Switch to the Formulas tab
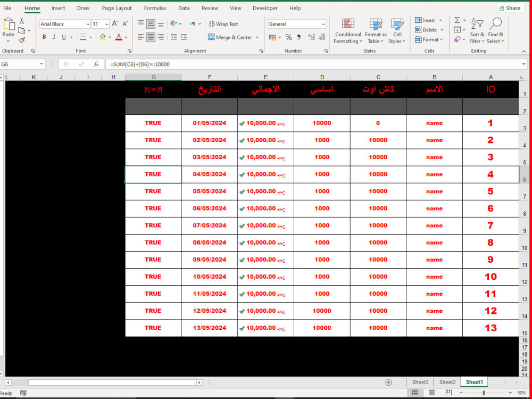The image size is (532, 399). tap(155, 8)
